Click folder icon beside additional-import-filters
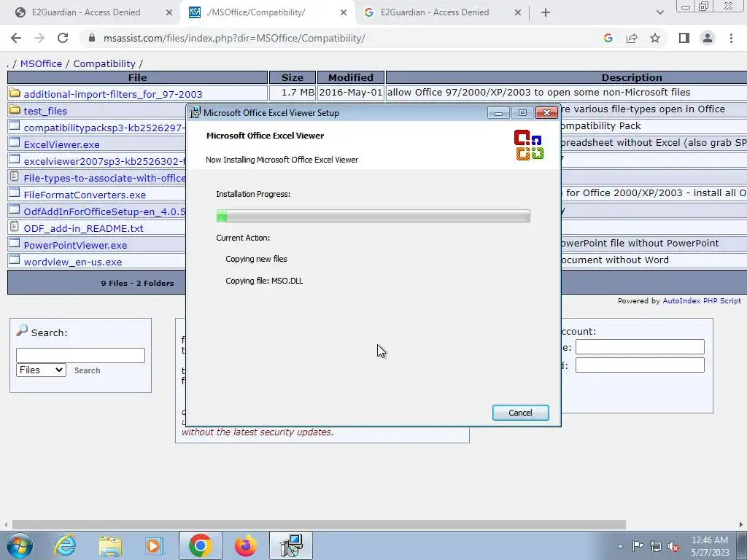 [15, 93]
